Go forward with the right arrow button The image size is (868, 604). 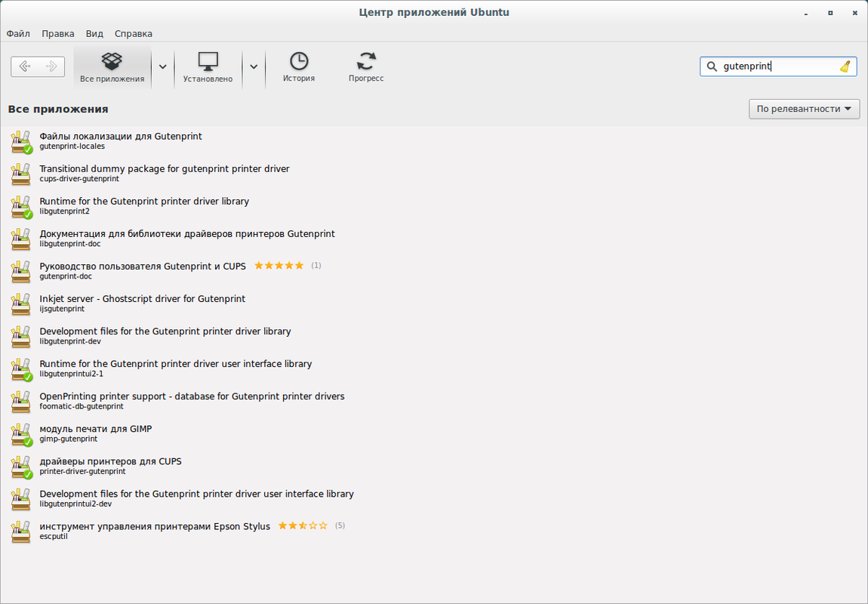click(x=51, y=67)
